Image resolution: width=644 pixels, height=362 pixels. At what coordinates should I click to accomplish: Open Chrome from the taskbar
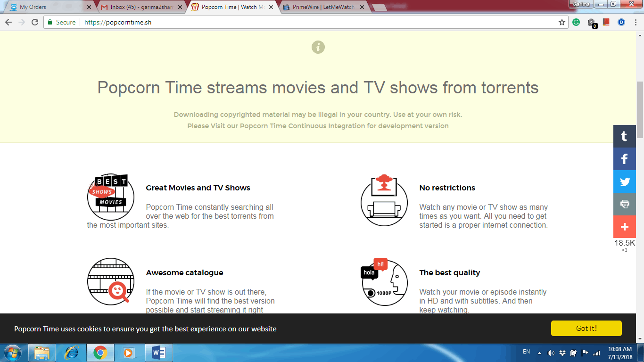[100, 352]
